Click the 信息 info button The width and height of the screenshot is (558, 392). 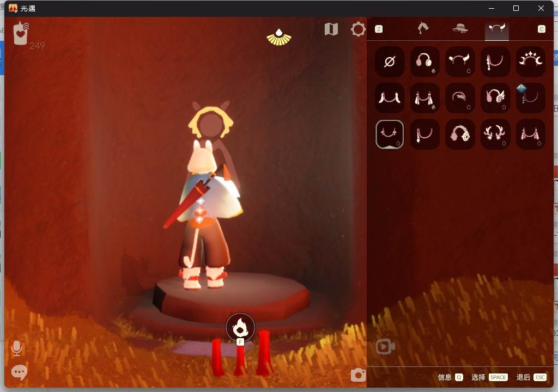(450, 377)
